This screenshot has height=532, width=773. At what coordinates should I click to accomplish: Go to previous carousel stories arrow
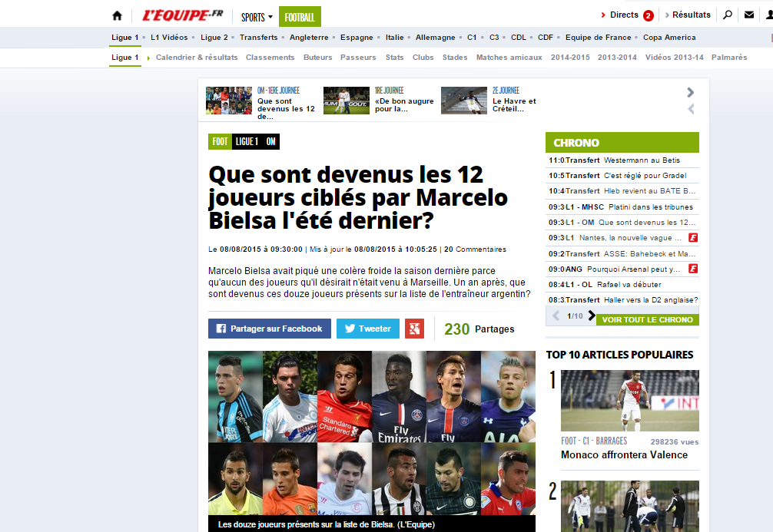coord(690,109)
